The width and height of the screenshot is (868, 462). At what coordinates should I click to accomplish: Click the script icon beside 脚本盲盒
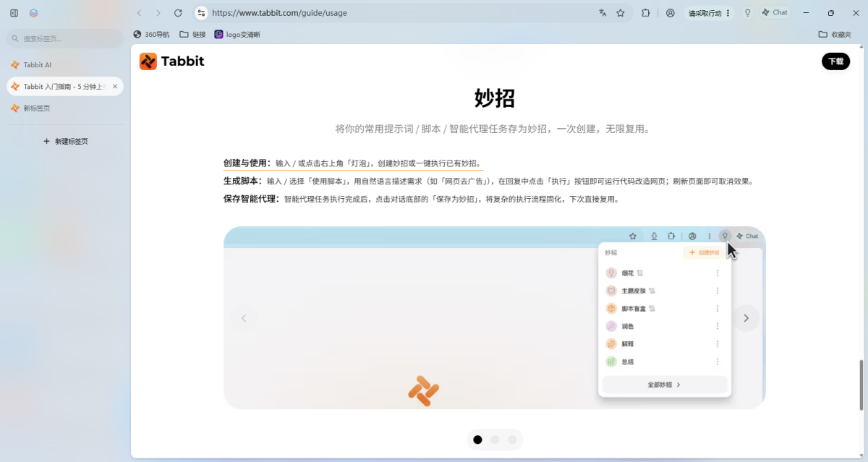pyautogui.click(x=652, y=309)
